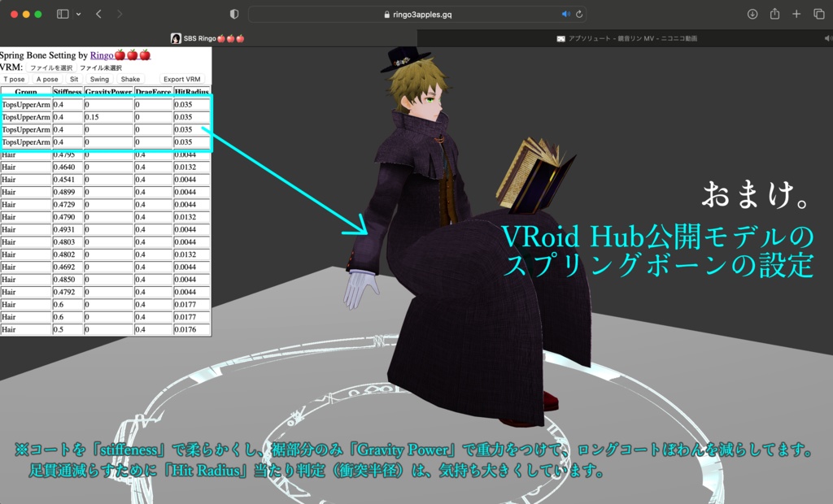Image resolution: width=833 pixels, height=504 pixels.
Task: Open the Share sheet icon
Action: tap(774, 14)
